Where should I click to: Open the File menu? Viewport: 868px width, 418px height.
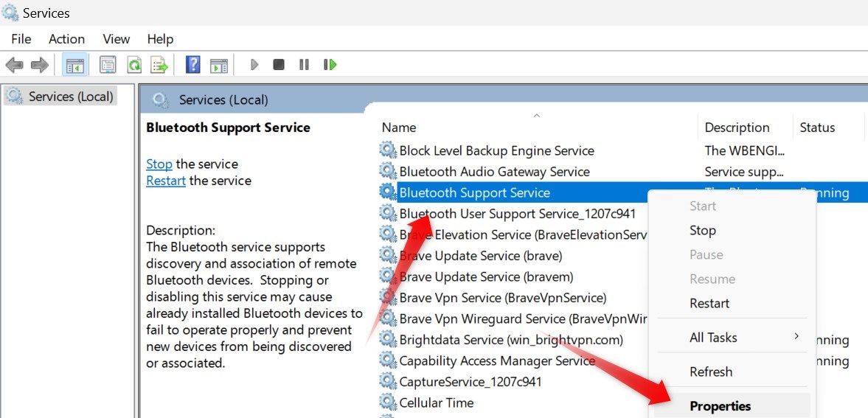pos(21,39)
